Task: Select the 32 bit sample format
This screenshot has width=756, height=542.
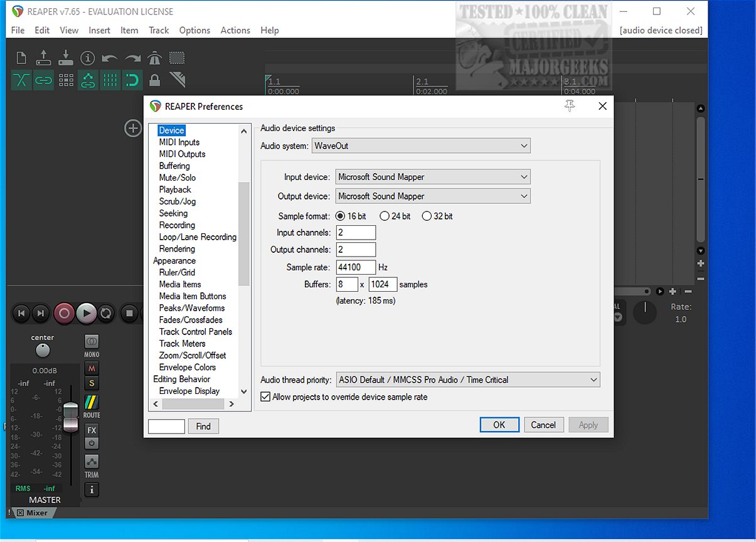Action: (x=427, y=216)
